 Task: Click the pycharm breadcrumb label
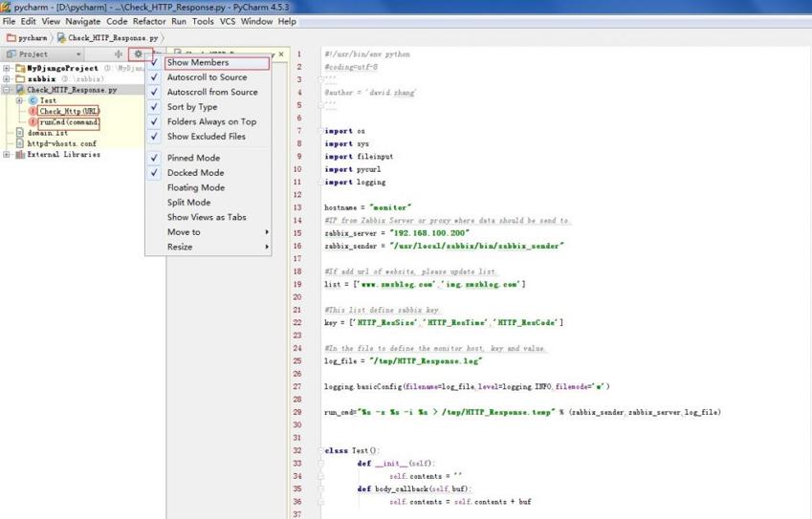(33, 38)
